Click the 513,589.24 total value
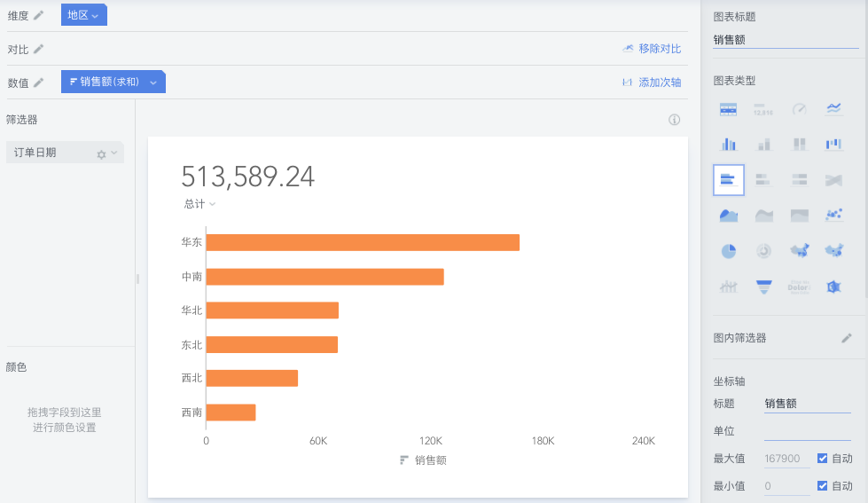 pos(248,177)
